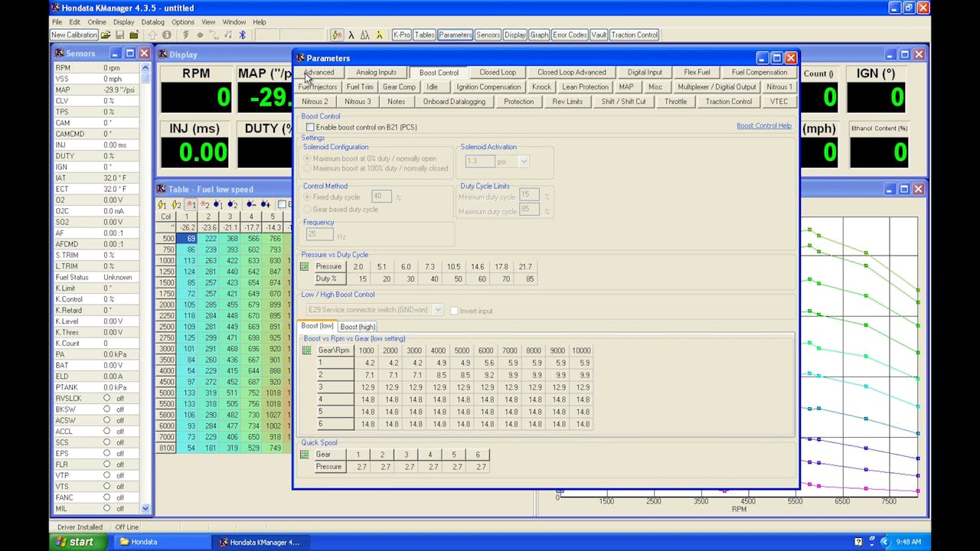Open the Hondata folder in the taskbar
The width and height of the screenshot is (980, 551).
(x=161, y=543)
